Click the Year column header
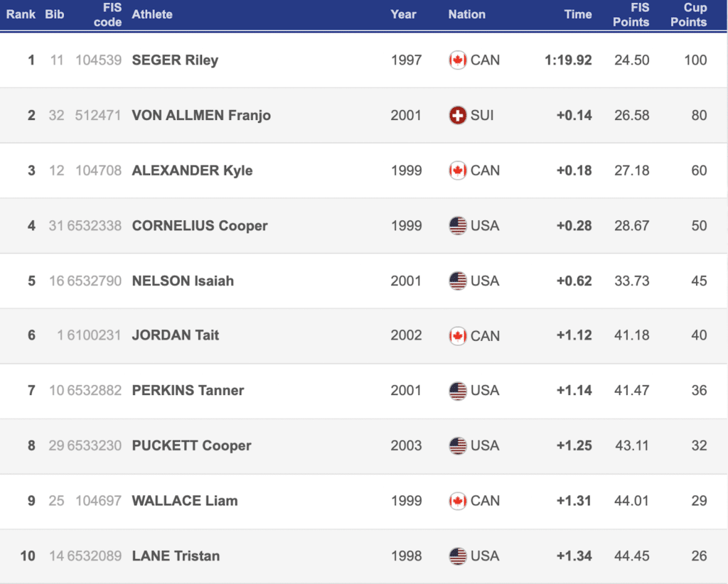 403,14
